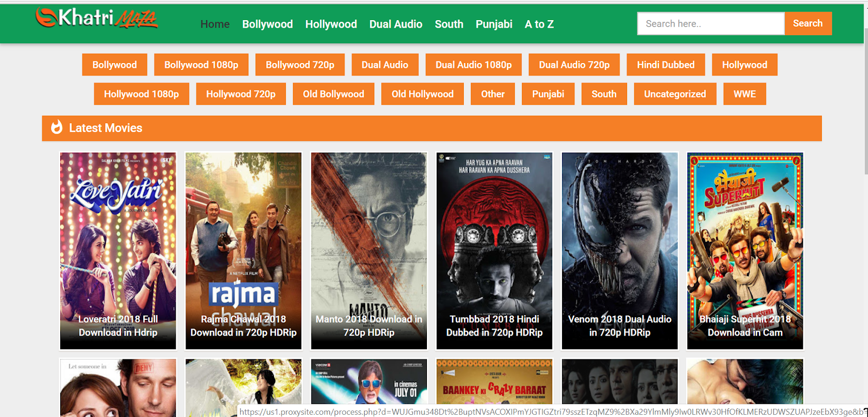Open the Baankey Ki Crazy Baraat poster

point(494,381)
